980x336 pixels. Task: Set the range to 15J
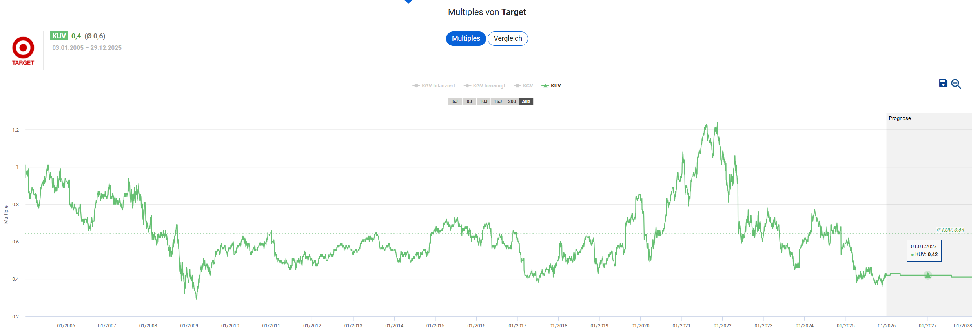click(497, 102)
